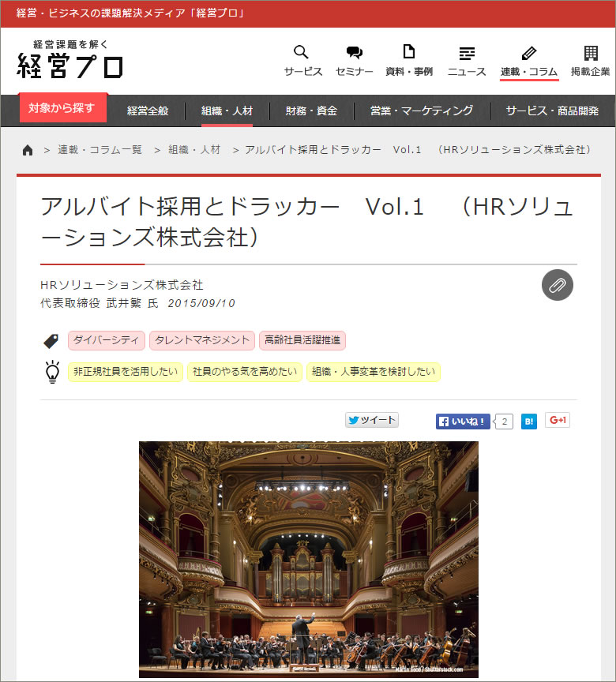Click author name HRソリューションズ株式会社 below title
The image size is (616, 682).
point(122,285)
